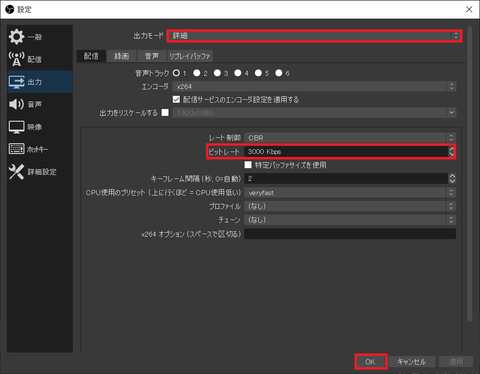Open the レート制御 CBR dropdown
The width and height of the screenshot is (480, 374).
pos(350,138)
